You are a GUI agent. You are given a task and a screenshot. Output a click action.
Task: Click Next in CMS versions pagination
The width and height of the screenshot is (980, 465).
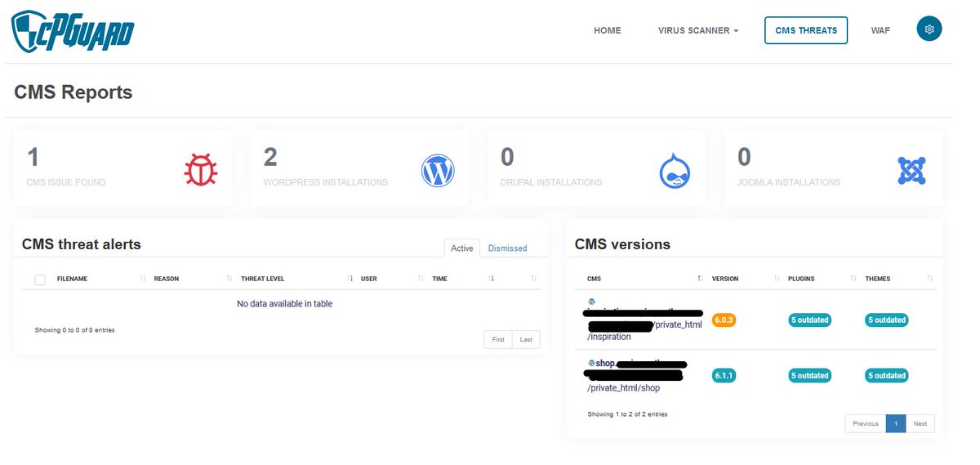coord(920,423)
